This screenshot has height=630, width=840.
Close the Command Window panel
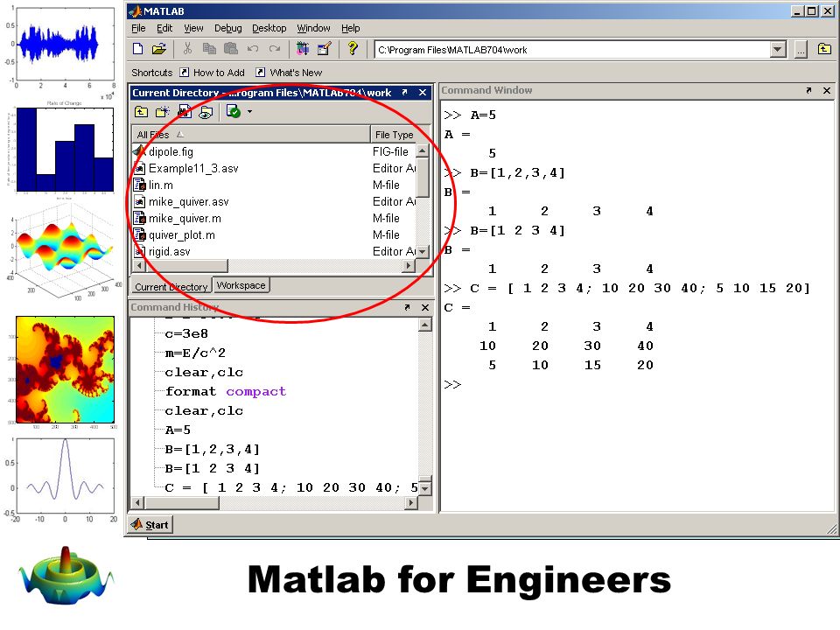827,90
